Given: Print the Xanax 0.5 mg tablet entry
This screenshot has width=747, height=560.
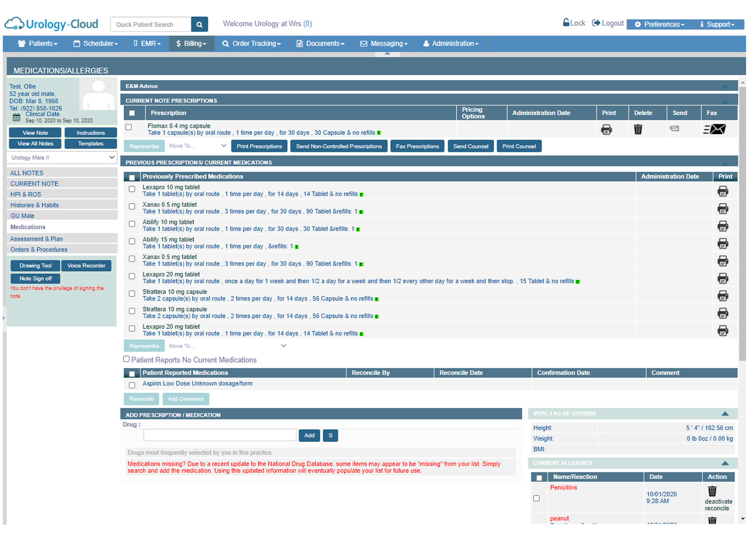Looking at the screenshot, I should click(723, 208).
